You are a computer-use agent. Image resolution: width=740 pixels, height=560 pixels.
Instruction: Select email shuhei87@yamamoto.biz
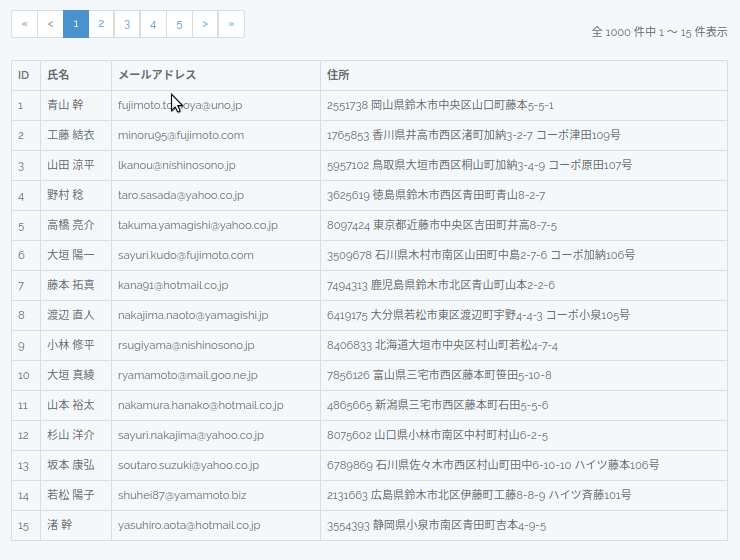click(x=182, y=495)
